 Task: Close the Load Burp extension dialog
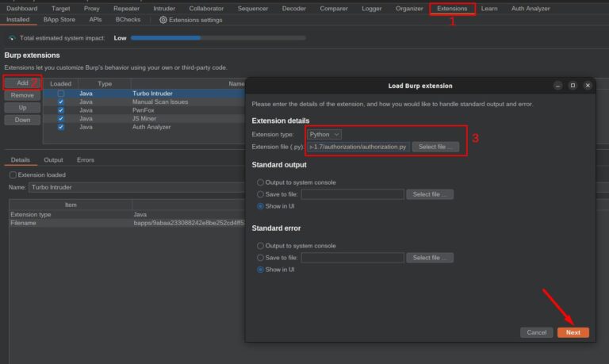[588, 86]
